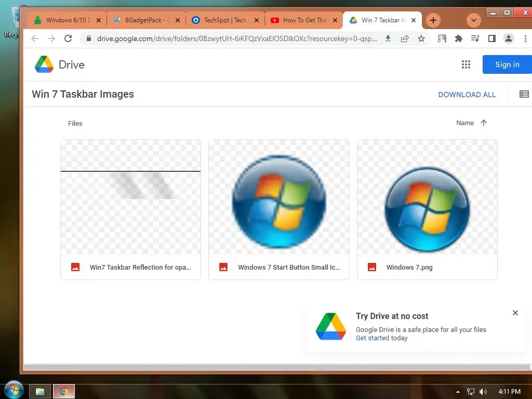532x399 pixels.
Task: Share this page using the share icon
Action: tap(404, 38)
